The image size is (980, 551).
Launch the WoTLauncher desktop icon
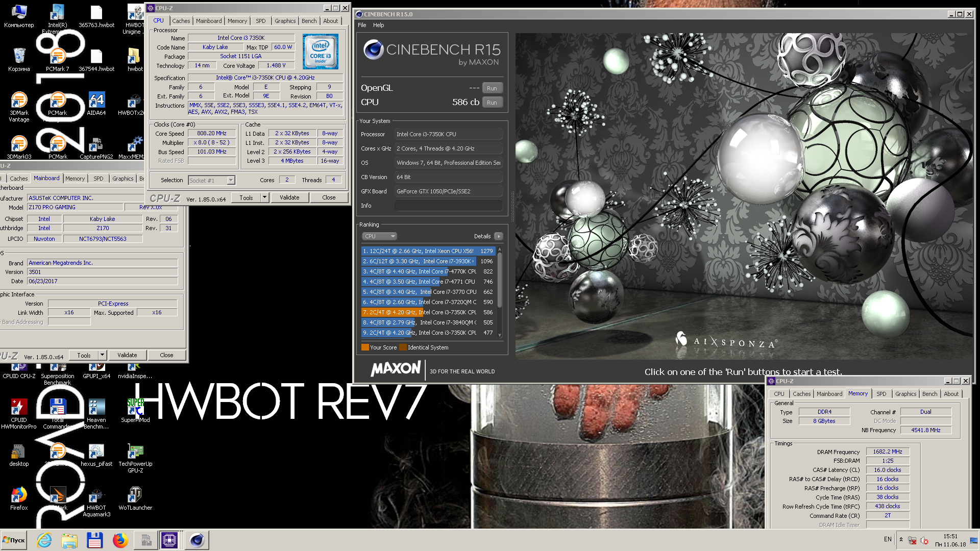pyautogui.click(x=135, y=498)
